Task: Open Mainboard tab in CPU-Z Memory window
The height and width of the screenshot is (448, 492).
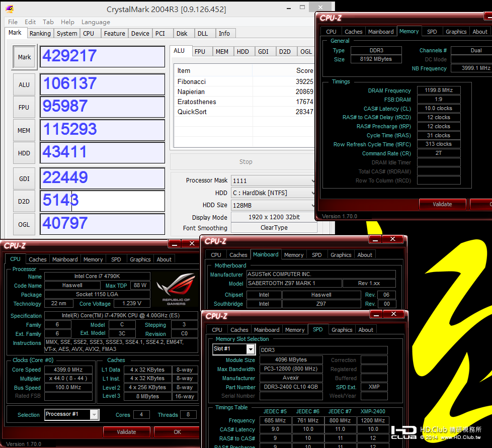Action: (x=381, y=32)
